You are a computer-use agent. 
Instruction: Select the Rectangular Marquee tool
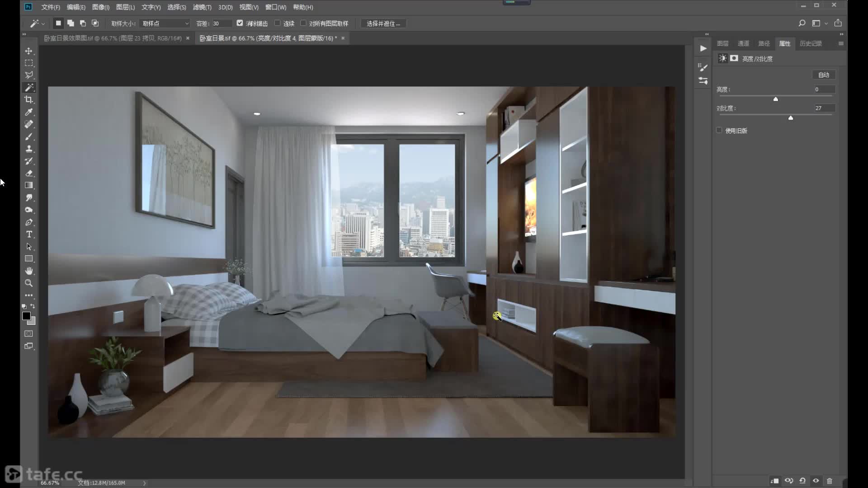click(x=28, y=63)
